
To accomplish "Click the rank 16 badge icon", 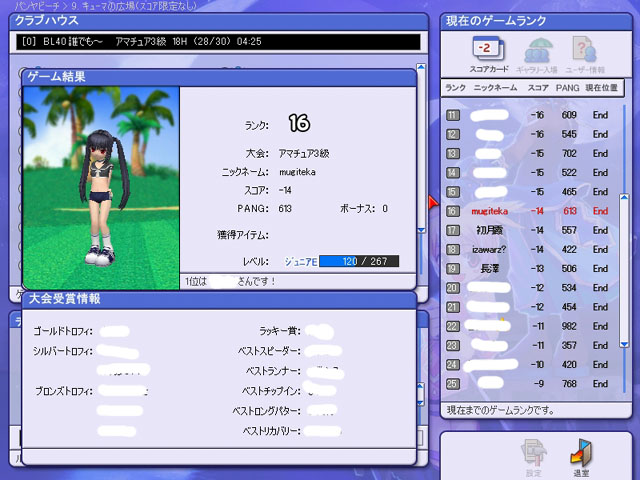I will coord(453,211).
